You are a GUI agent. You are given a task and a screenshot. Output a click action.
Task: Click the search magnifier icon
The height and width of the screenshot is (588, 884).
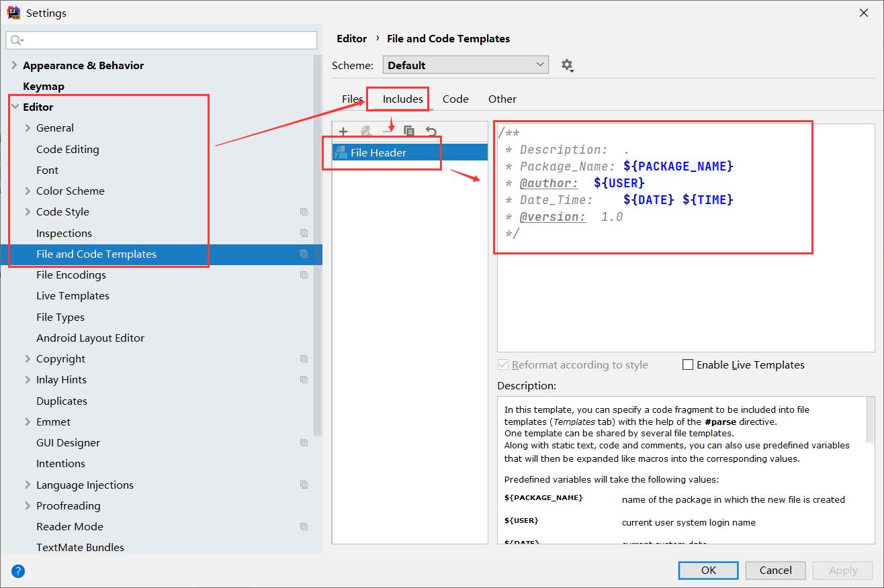[16, 40]
